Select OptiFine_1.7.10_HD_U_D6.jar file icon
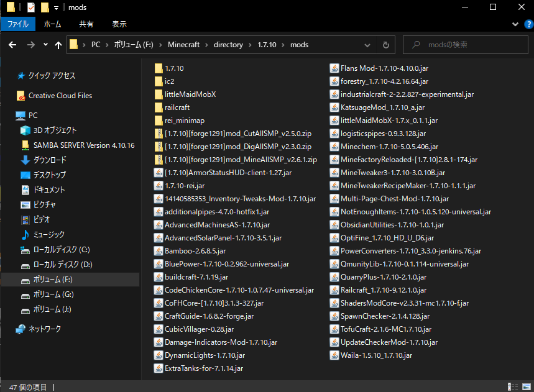534x392 pixels. 334,238
